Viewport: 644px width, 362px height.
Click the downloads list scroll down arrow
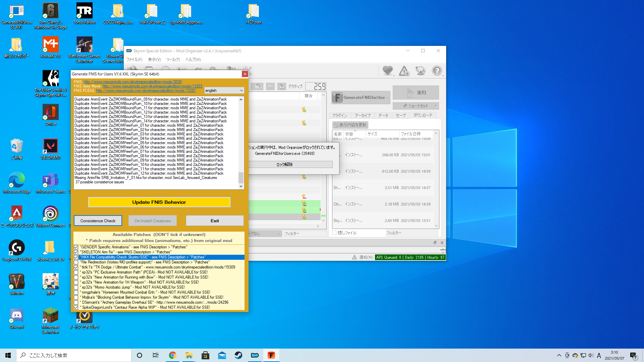[436, 226]
